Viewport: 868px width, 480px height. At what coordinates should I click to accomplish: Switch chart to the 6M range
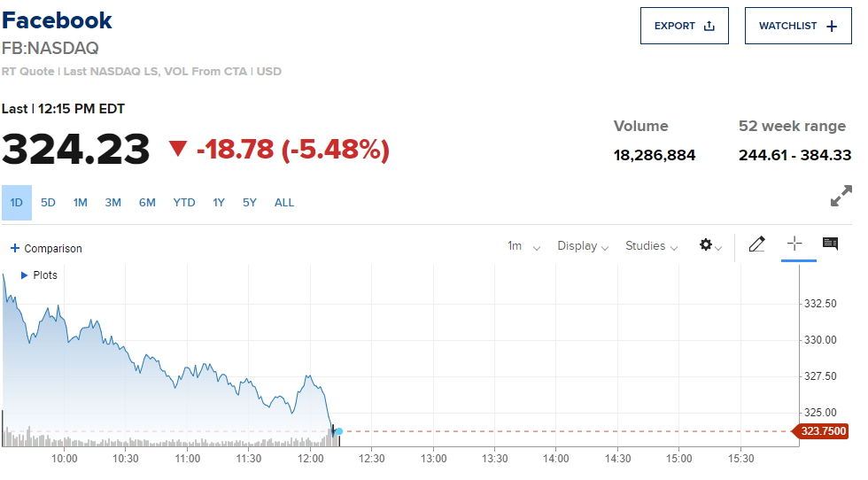click(147, 203)
